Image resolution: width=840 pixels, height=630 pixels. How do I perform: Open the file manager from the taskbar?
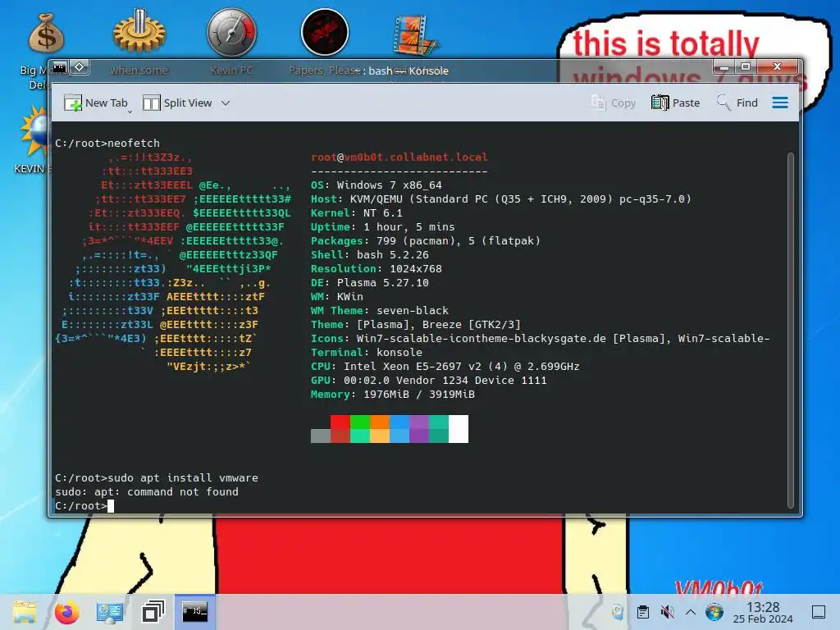point(25,612)
